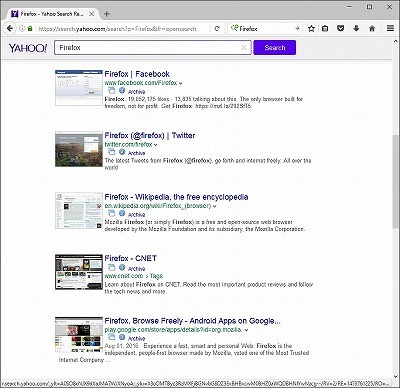Click cached copy icon under Facebook result
This screenshot has height=388, width=400.
pos(111,91)
